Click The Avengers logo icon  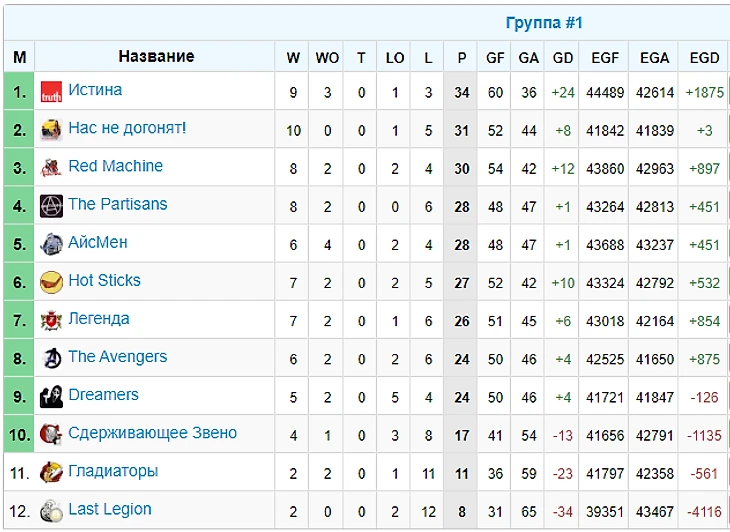[x=51, y=358]
